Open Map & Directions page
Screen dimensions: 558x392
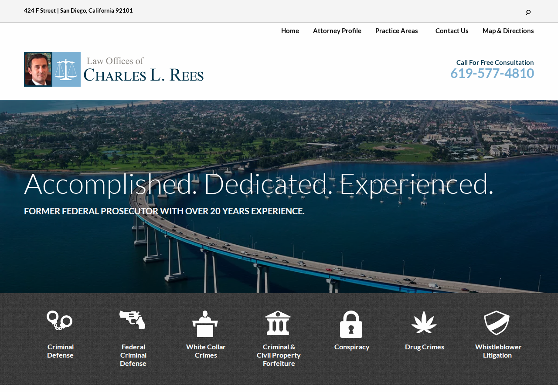pos(508,30)
